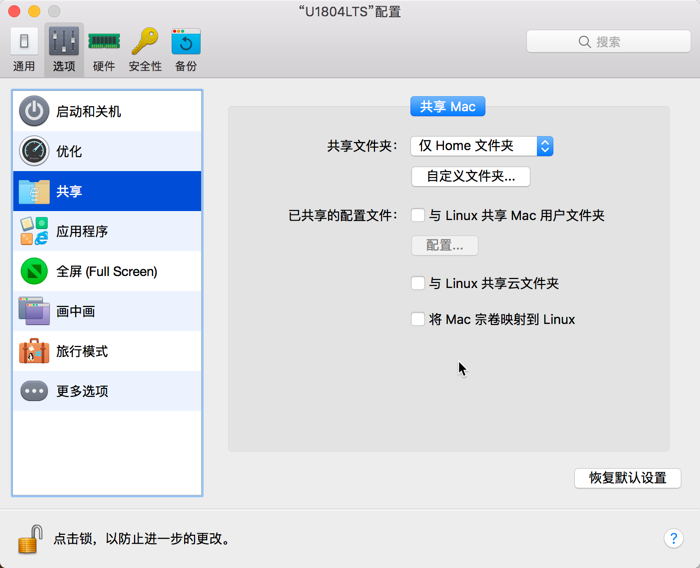Image resolution: width=700 pixels, height=568 pixels.
Task: Click the disabled 配置... button
Action: click(445, 246)
